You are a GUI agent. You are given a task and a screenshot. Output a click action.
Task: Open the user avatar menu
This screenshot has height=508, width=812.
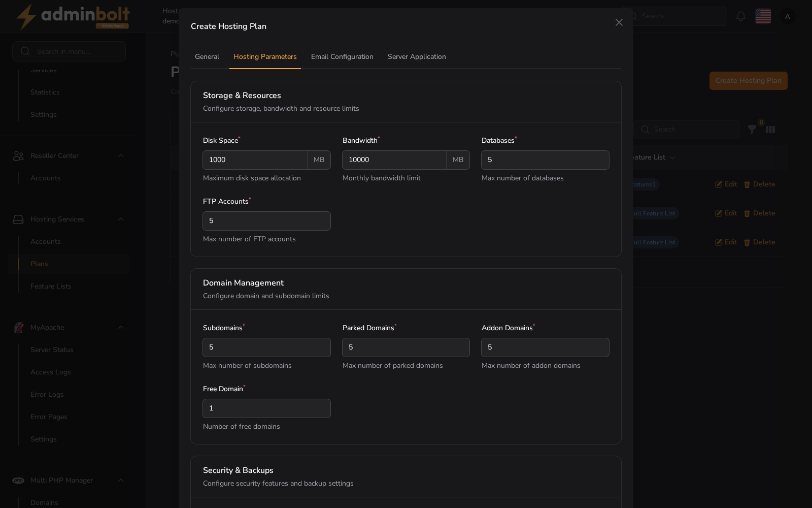[788, 16]
